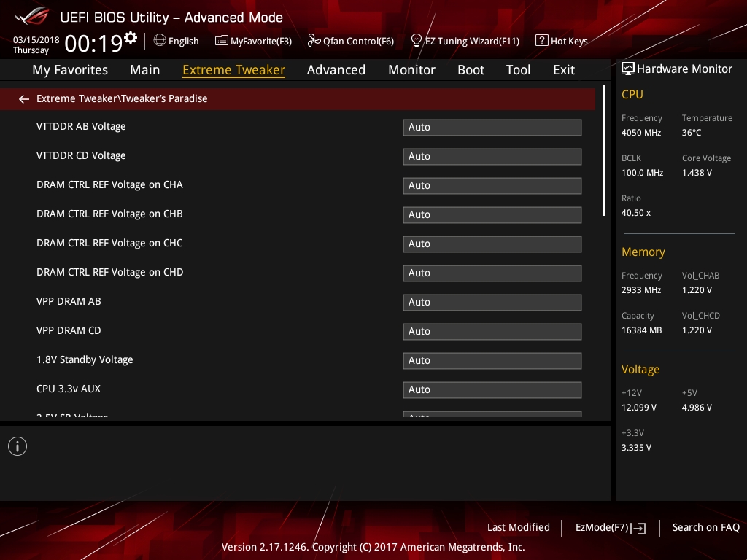Screen dimensions: 747x560
Task: Click Search on FAQ
Action: (706, 528)
